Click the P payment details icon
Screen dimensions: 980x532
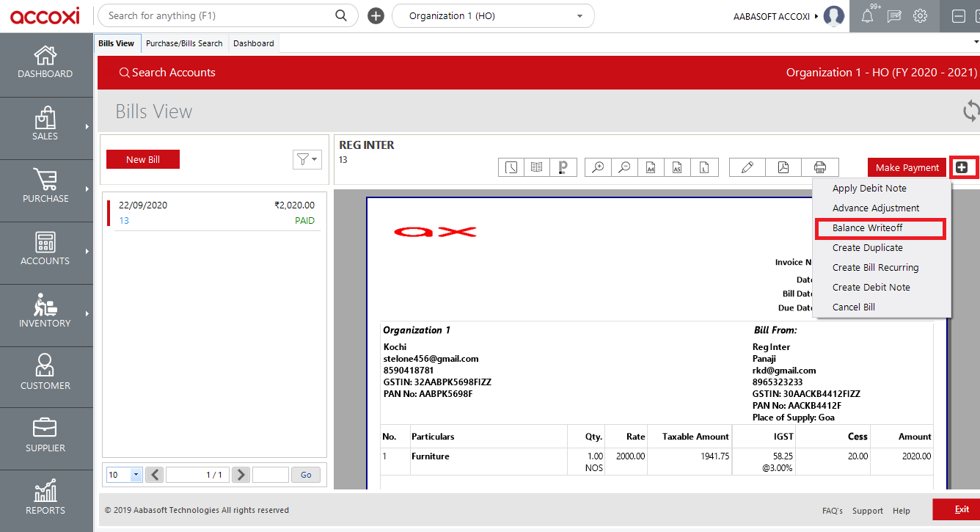pyautogui.click(x=563, y=167)
